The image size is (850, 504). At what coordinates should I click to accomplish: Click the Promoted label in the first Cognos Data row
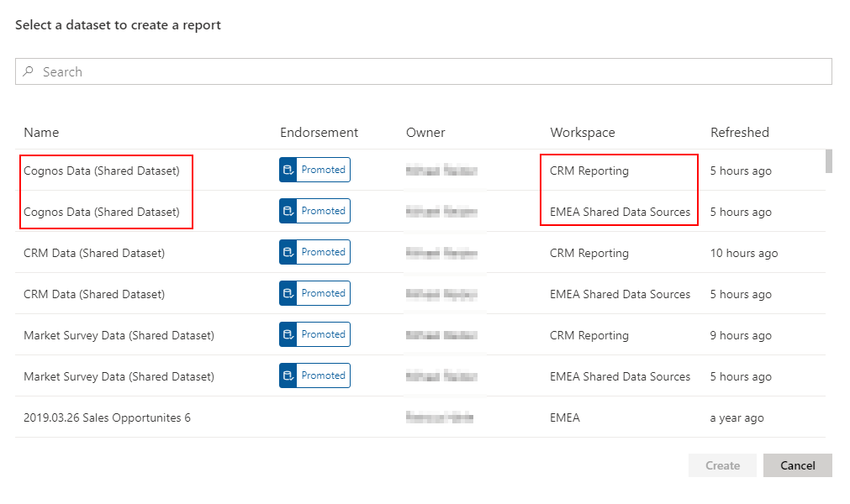point(323,170)
